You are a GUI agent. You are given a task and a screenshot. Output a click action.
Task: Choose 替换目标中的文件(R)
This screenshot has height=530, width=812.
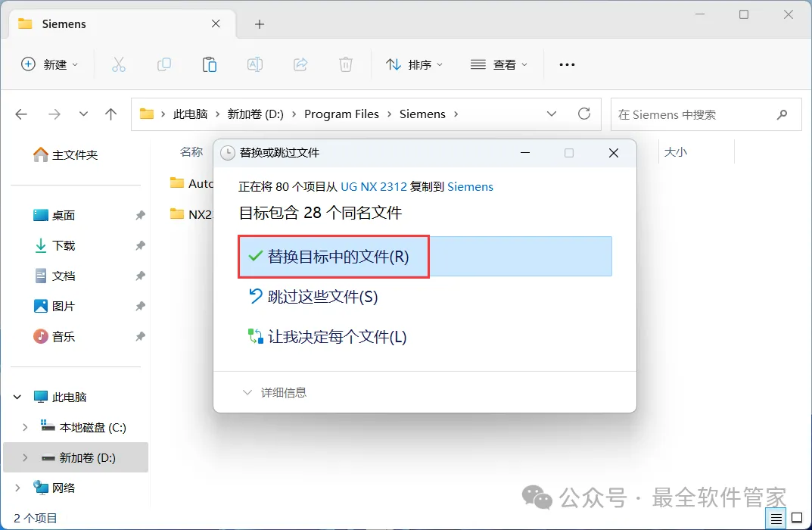click(x=425, y=257)
